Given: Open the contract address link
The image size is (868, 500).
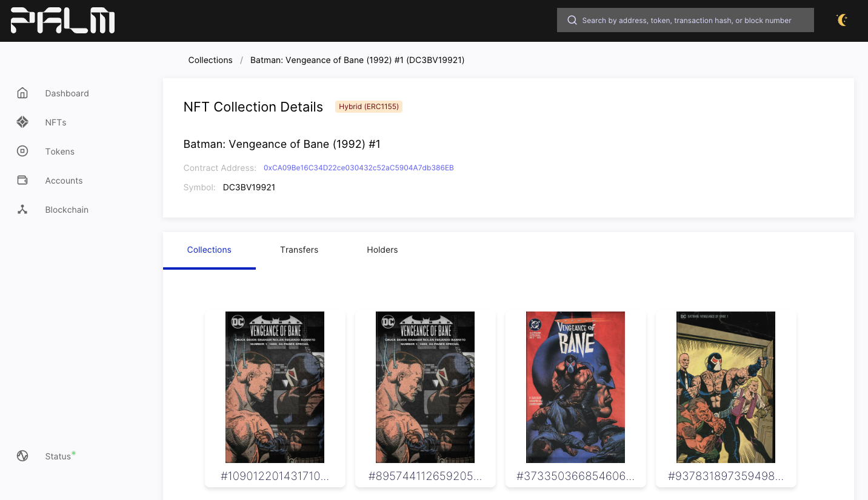Looking at the screenshot, I should point(359,168).
